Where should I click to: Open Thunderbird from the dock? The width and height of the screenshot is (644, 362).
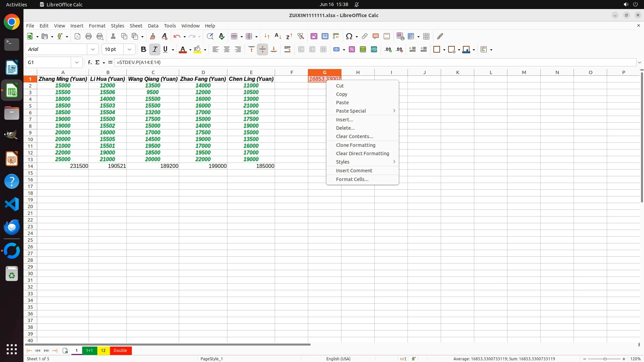coord(12,227)
